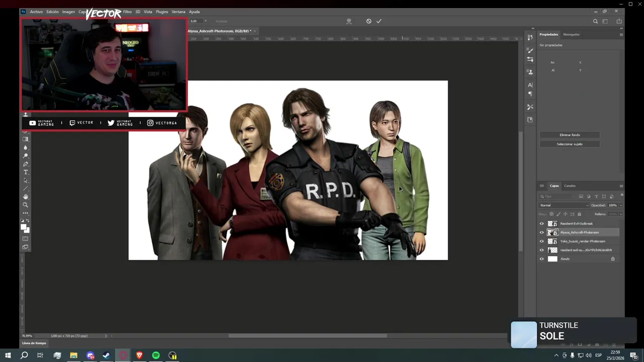Click the Seleccionar sujeto button
Viewport: 644px width, 362px height.
(570, 144)
